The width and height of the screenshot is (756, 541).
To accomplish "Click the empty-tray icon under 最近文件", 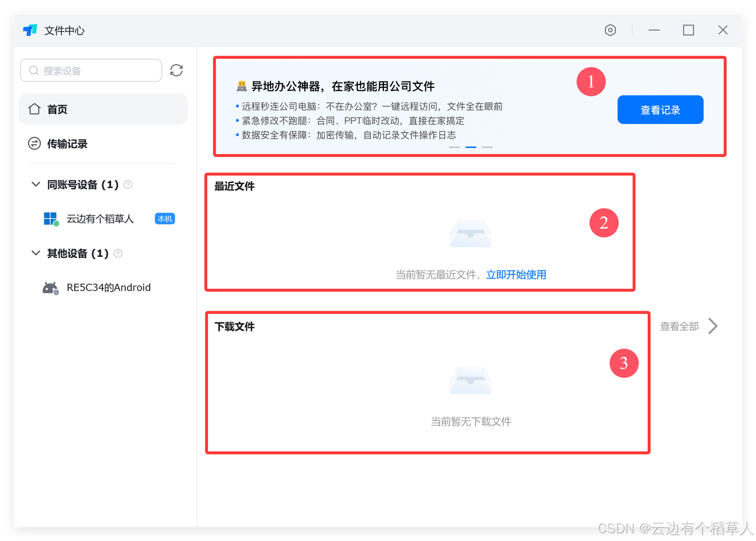I will (x=470, y=233).
